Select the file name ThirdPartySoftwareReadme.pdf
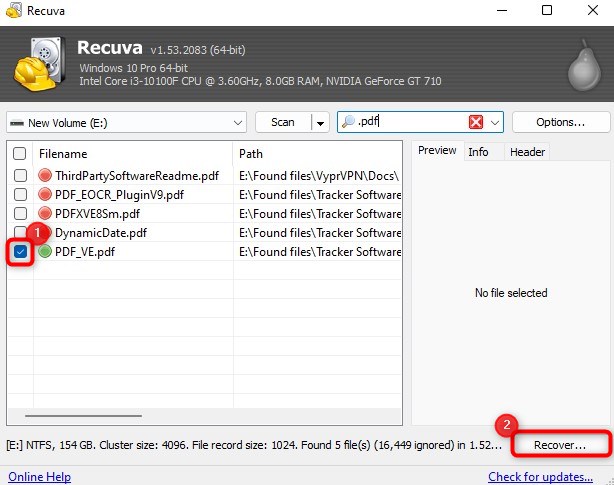614x485 pixels. (x=137, y=176)
